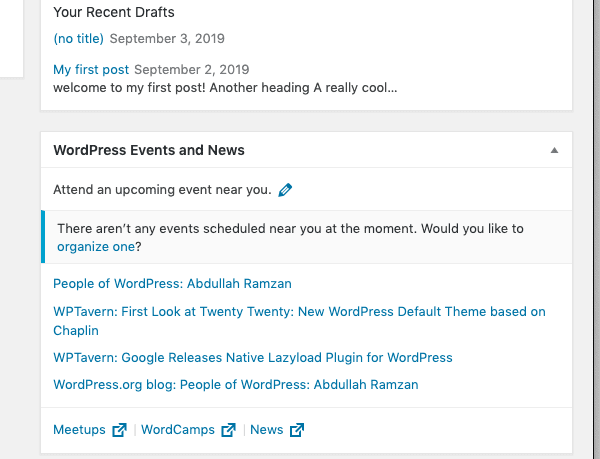Visit the Meetups link
Image resolution: width=600 pixels, height=459 pixels.
[79, 430]
